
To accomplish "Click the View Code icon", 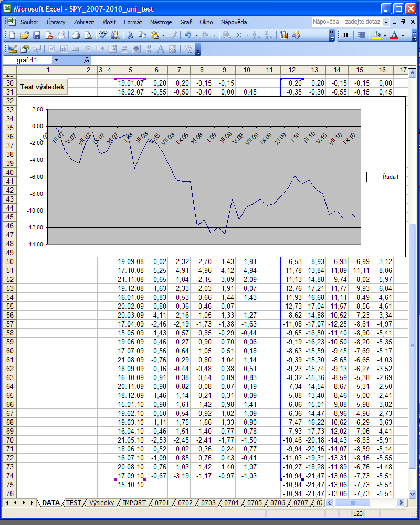I will click(x=37, y=49).
